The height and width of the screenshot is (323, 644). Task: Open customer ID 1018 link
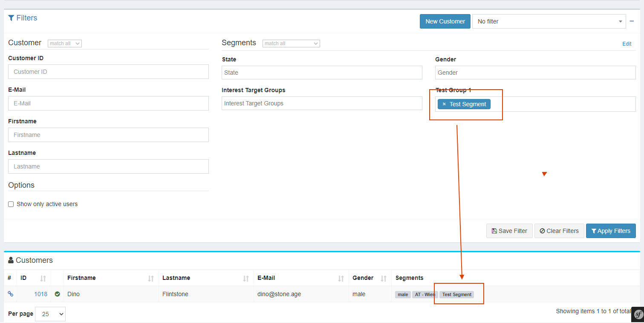coord(40,294)
